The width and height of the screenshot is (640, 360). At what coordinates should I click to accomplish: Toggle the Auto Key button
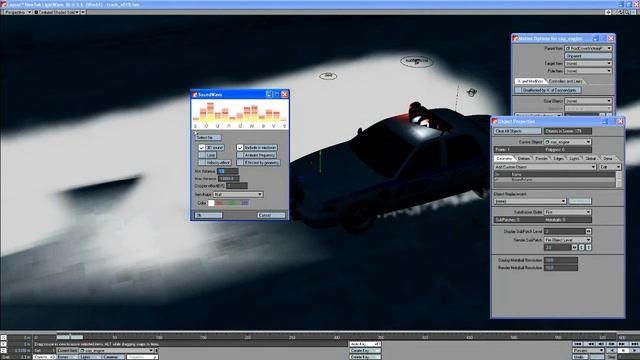click(x=365, y=344)
